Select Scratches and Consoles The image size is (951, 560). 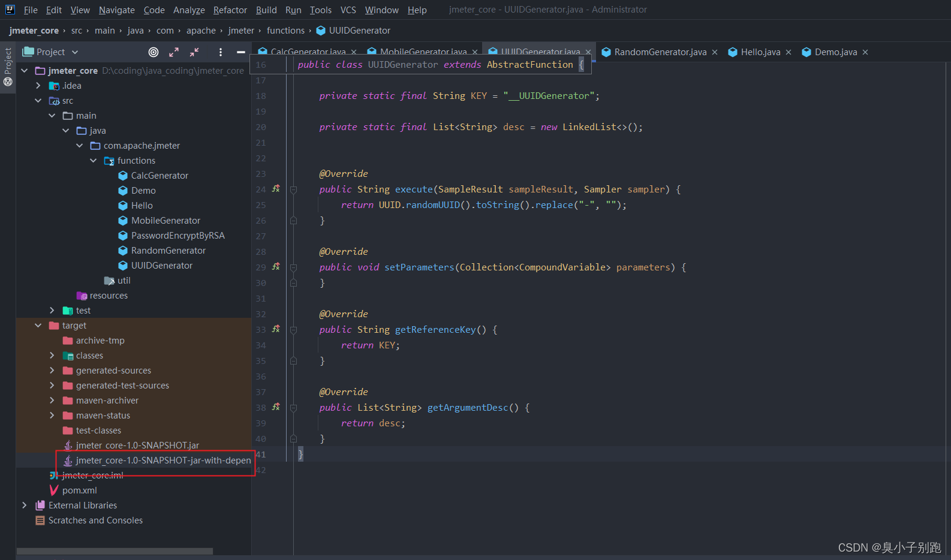click(x=95, y=520)
